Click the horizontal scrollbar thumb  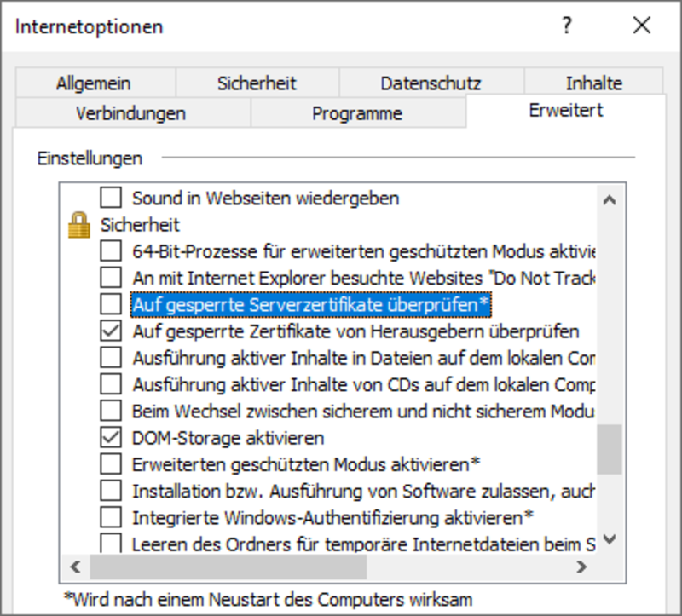228,567
